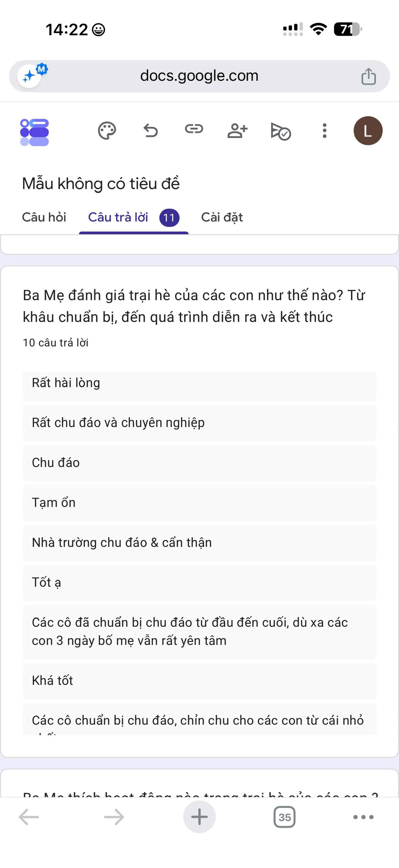399x868 pixels.
Task: Select the response 'Tạm ổn'
Action: click(x=199, y=503)
